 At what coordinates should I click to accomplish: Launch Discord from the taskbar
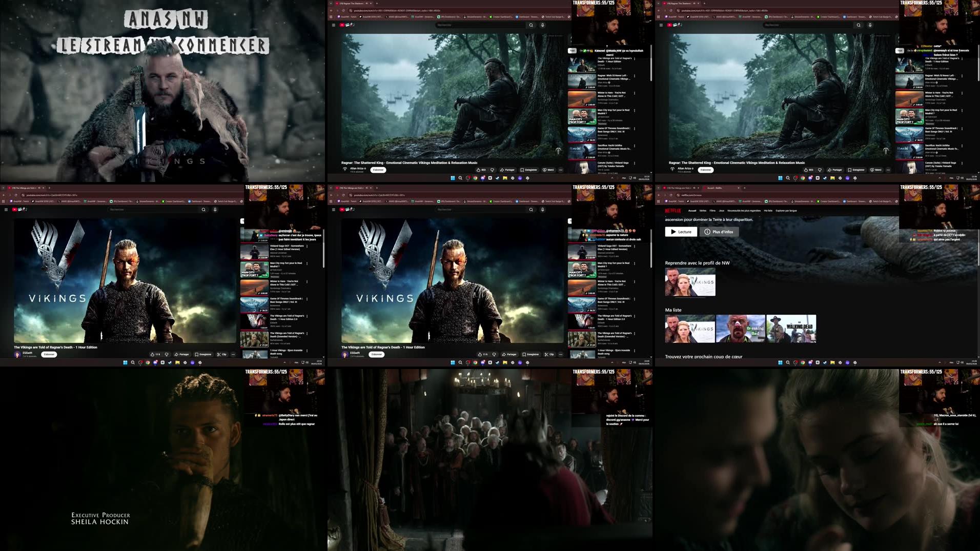[x=482, y=178]
